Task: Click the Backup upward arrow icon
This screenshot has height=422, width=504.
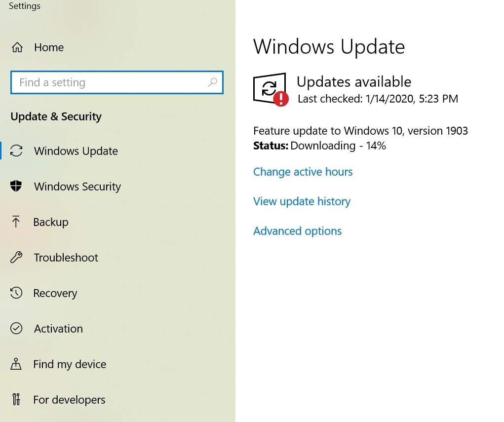Action: click(x=16, y=222)
